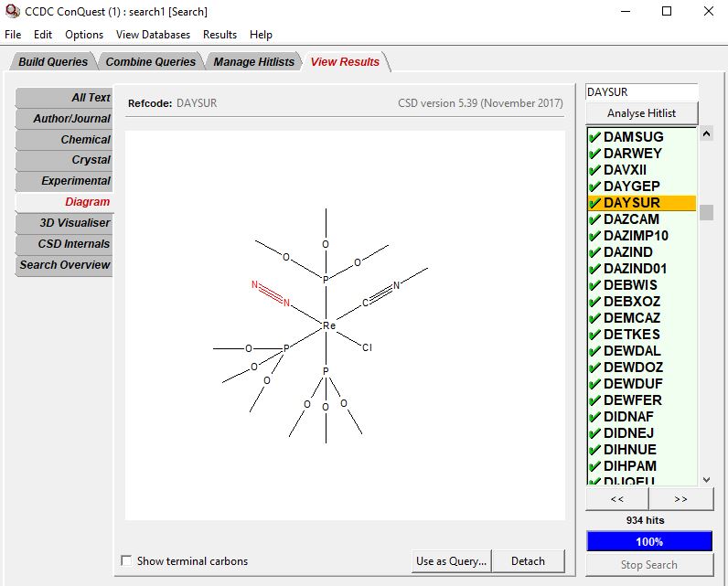Screen dimensions: 728x586
Task: Click the blue 100% progress bar
Action: click(x=649, y=541)
